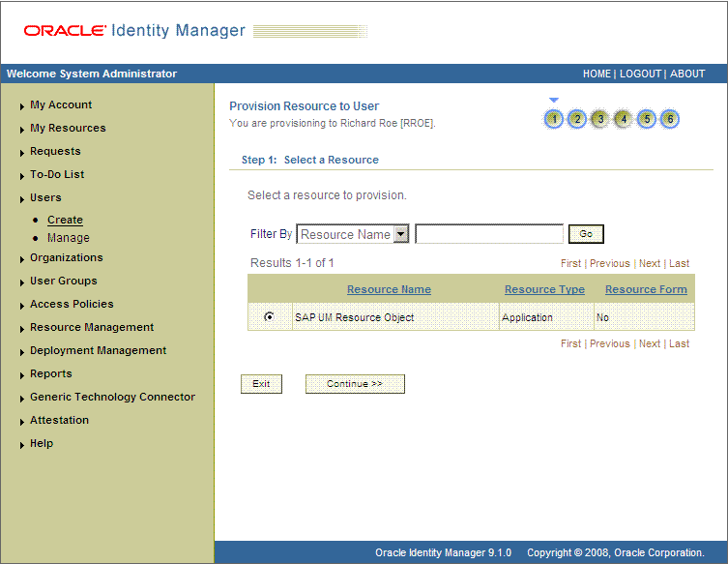Click Next link below results table
Viewport: 728px width, 564px height.
pos(650,343)
